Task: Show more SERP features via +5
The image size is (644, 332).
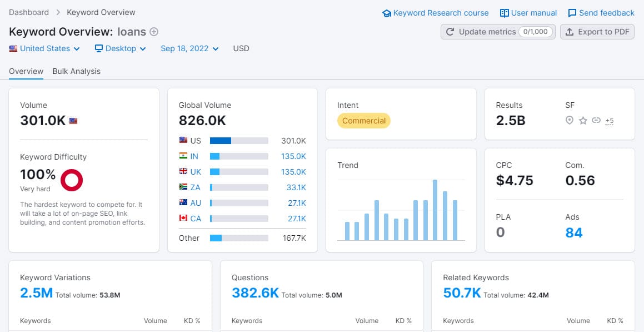Action: 609,121
